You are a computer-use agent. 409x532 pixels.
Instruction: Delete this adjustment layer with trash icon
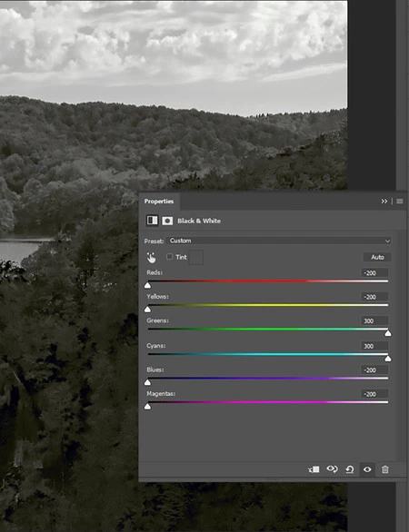(384, 469)
